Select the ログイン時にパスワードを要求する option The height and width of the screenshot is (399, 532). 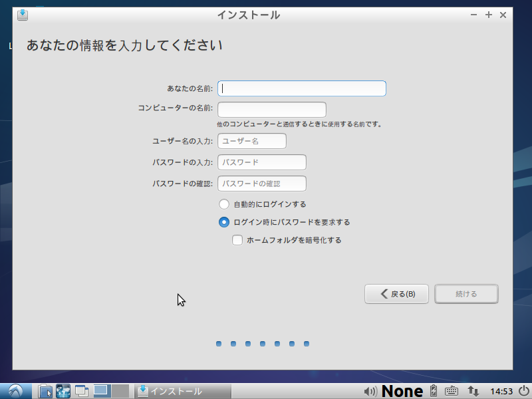tap(224, 222)
